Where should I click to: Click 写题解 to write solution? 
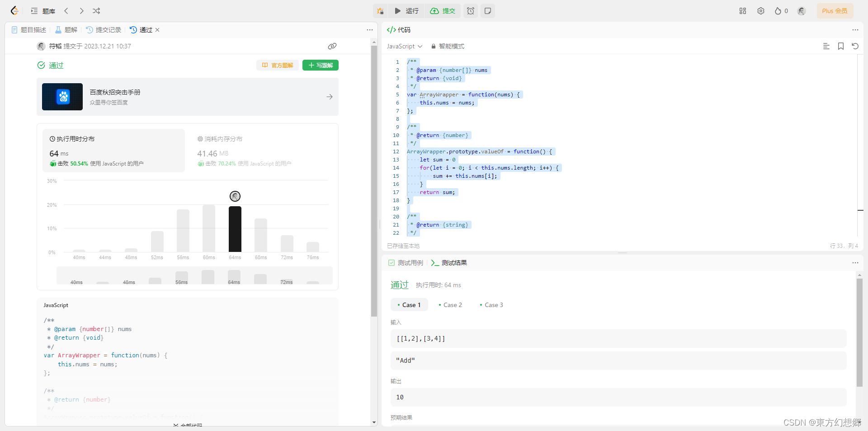tap(321, 65)
